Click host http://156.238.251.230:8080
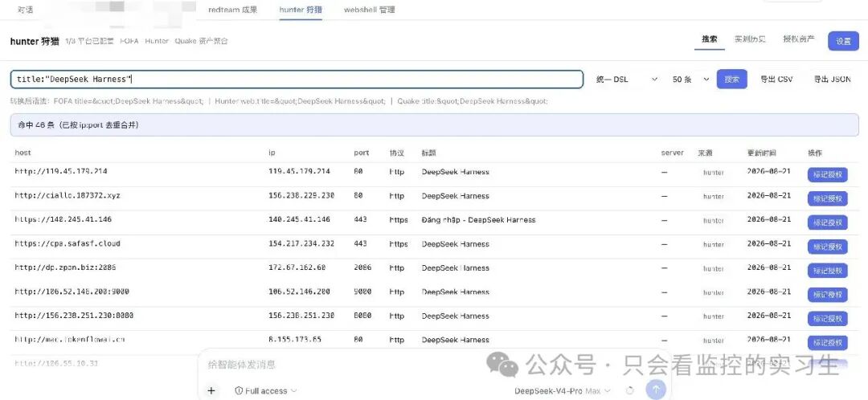 point(74,316)
